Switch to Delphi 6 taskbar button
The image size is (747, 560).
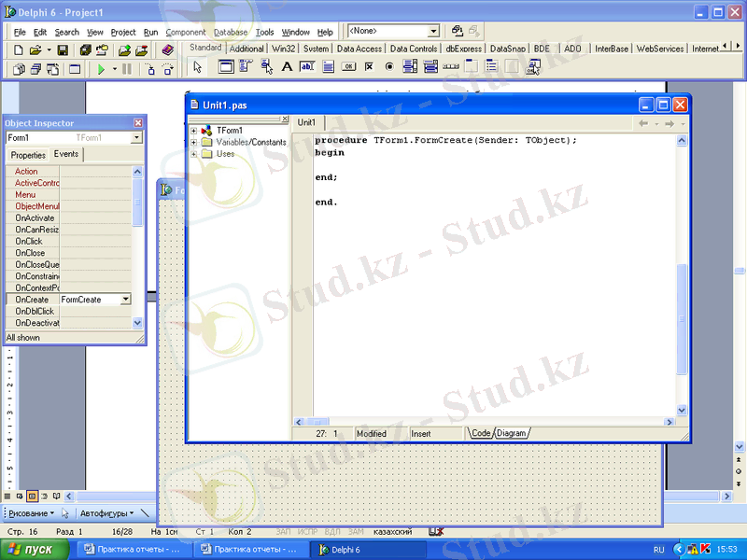point(367,550)
